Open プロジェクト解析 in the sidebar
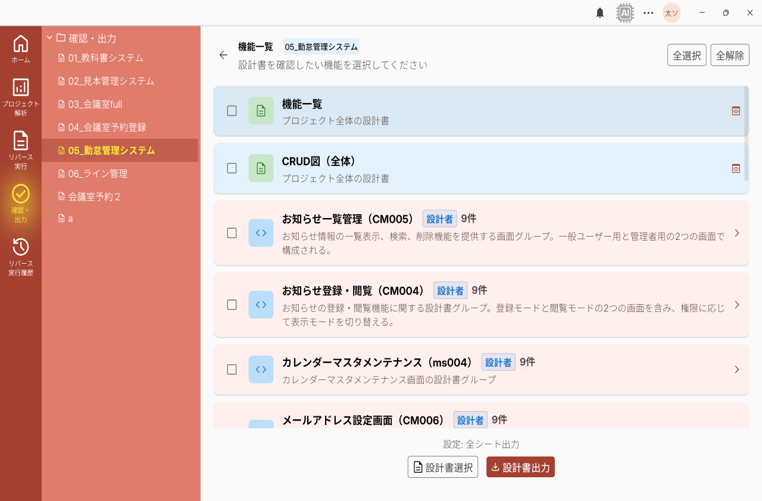 click(20, 95)
